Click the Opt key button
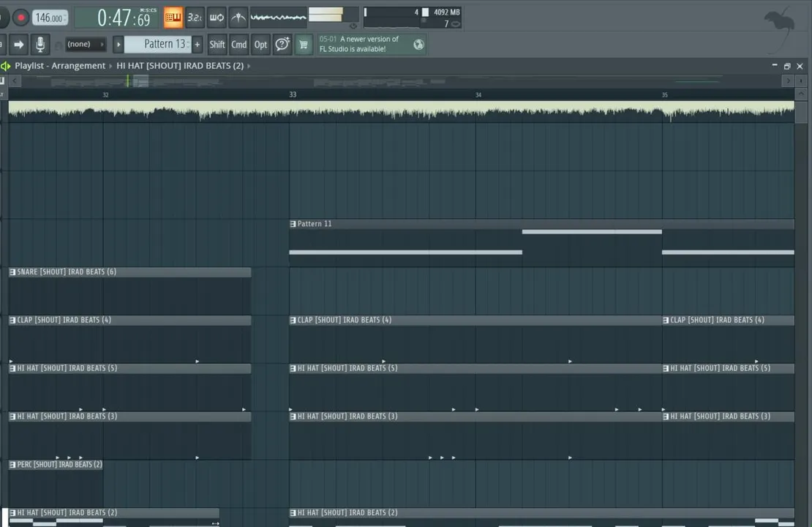The height and width of the screenshot is (527, 812). (260, 45)
